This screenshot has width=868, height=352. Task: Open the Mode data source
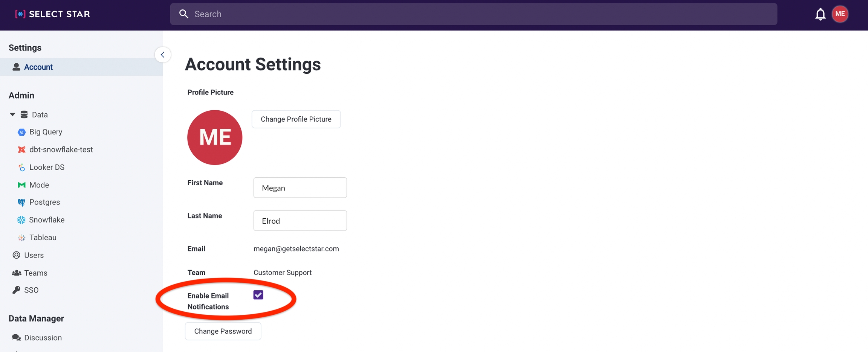pyautogui.click(x=39, y=185)
